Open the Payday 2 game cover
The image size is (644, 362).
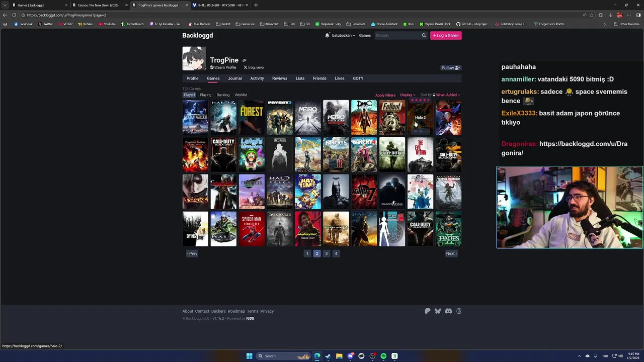point(280,118)
